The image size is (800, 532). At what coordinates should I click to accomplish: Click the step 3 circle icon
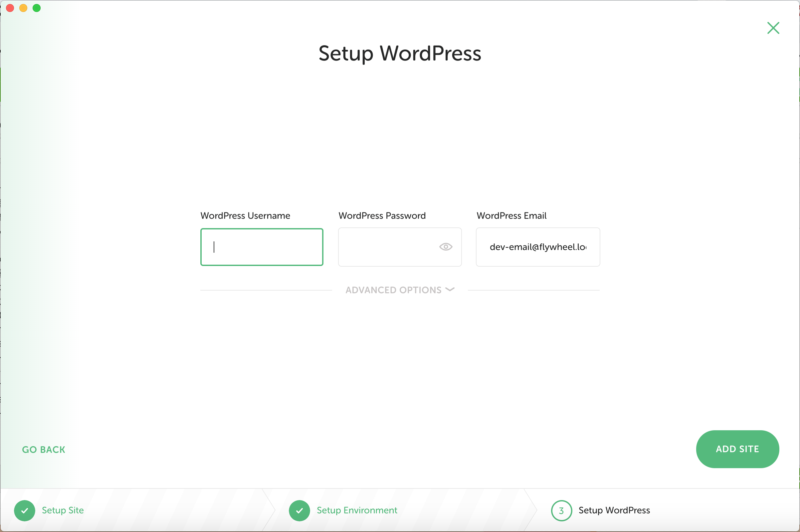pyautogui.click(x=561, y=510)
